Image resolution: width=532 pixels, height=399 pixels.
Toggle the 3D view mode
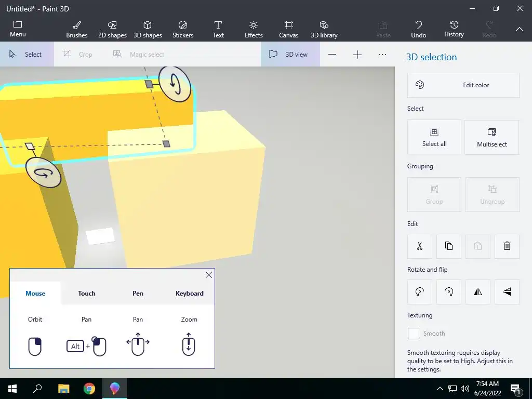coord(290,54)
